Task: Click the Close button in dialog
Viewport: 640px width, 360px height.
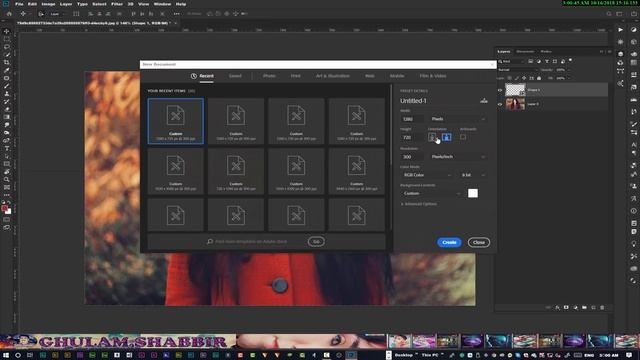Action: tap(479, 242)
